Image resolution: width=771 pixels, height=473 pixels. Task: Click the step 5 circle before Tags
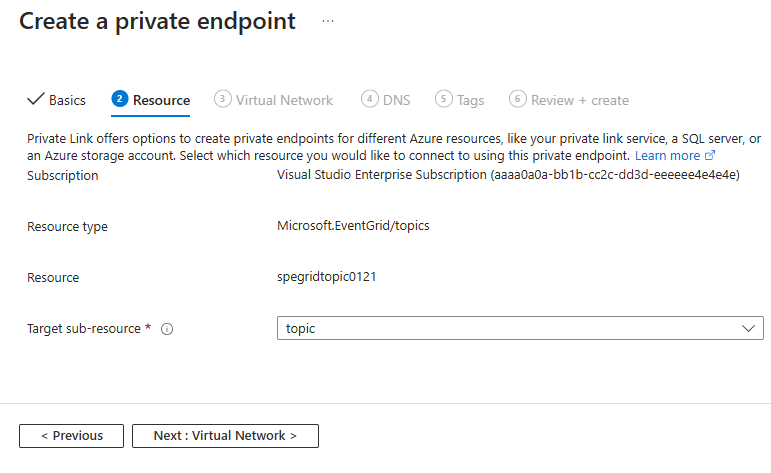[444, 99]
